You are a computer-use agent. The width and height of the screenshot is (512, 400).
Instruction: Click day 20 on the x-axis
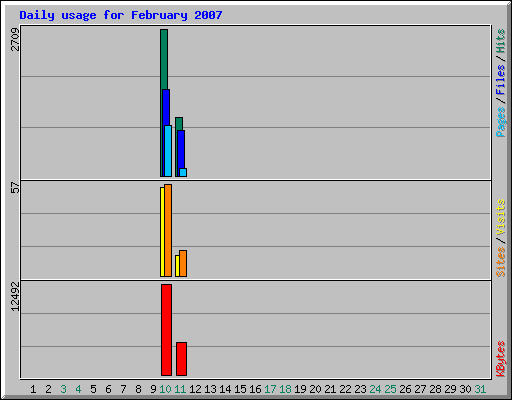click(x=315, y=389)
